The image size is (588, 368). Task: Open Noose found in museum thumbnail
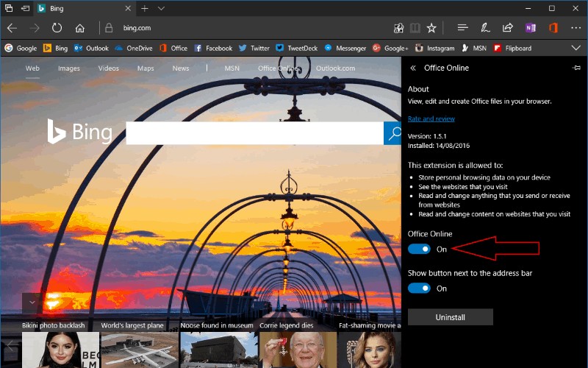pyautogui.click(x=219, y=350)
